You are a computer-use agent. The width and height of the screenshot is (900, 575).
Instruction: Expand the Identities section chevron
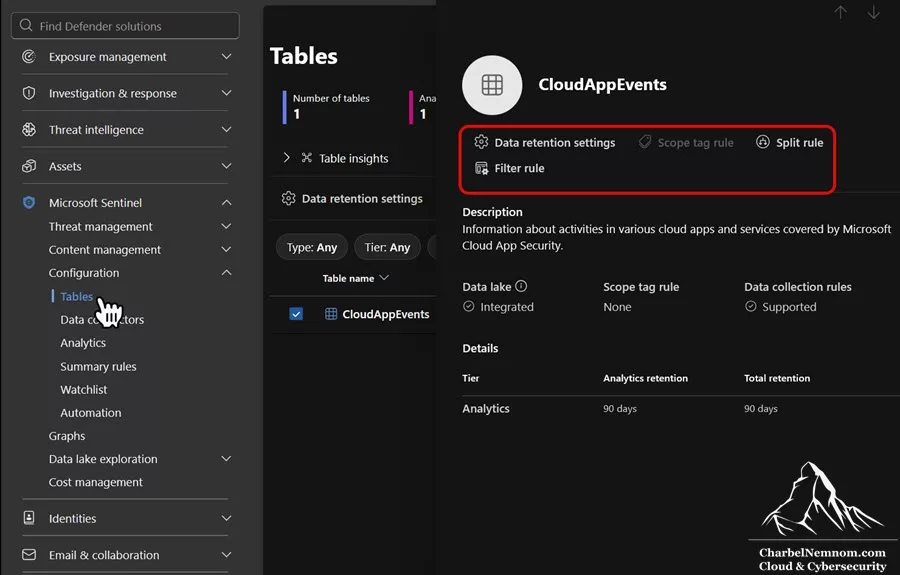227,518
